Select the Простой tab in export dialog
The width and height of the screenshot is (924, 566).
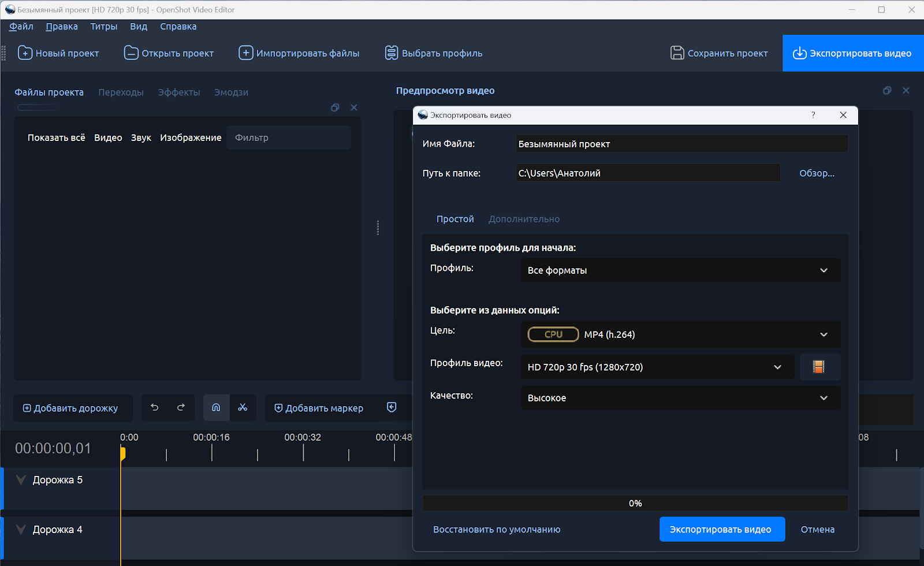click(x=455, y=219)
